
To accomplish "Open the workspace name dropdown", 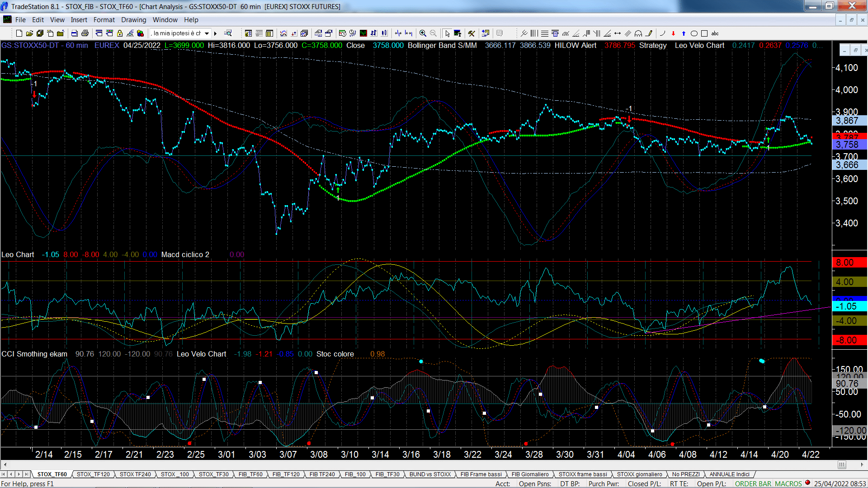I will (x=207, y=33).
